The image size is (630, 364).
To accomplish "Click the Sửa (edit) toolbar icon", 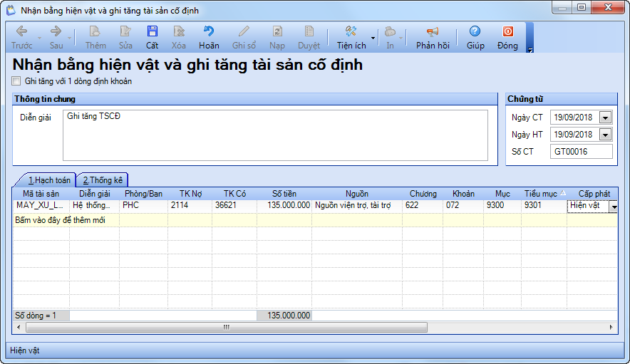I will 125,37.
